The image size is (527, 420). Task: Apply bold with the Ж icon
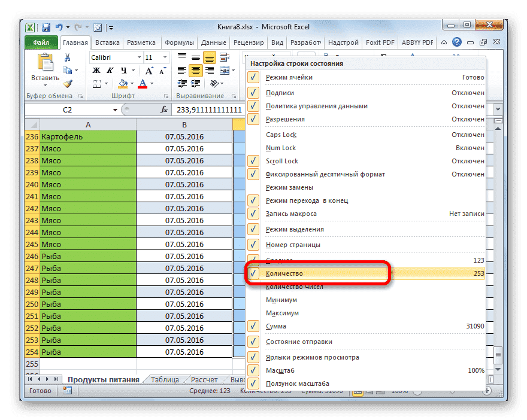point(96,70)
